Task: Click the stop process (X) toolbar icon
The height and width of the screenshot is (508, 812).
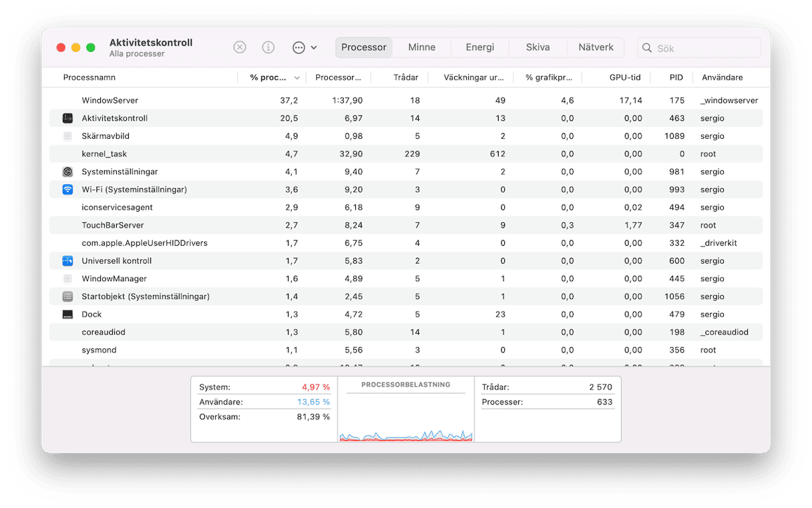Action: 240,47
